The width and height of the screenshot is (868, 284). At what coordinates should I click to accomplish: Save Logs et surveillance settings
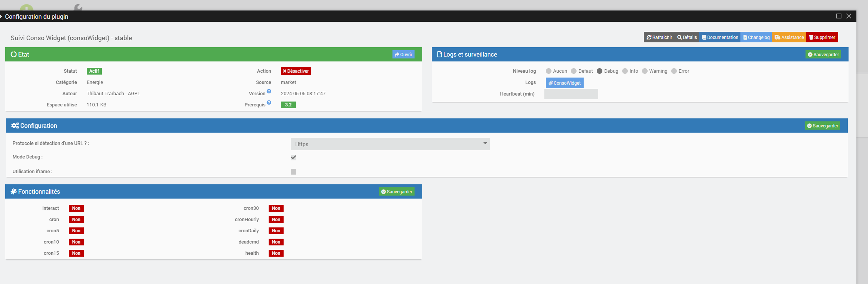pos(823,55)
